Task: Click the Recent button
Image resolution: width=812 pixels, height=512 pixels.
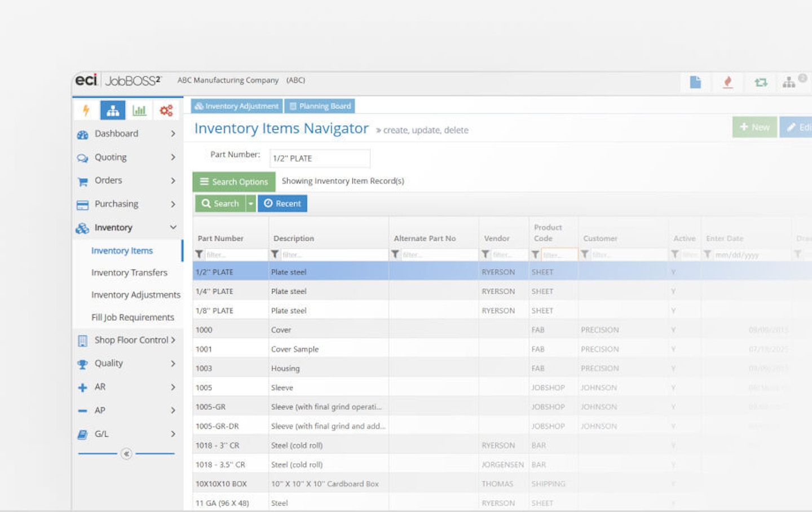Action: coord(283,204)
